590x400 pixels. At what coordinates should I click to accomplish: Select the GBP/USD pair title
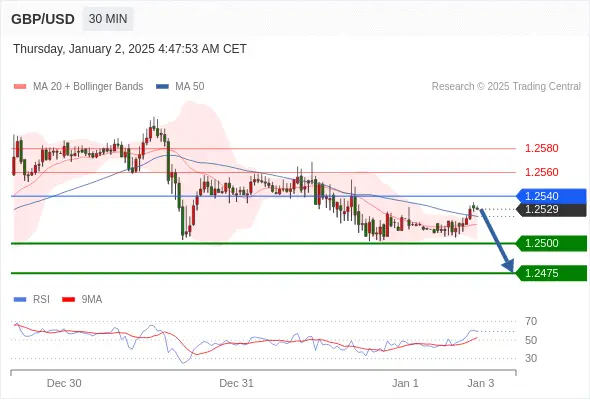coord(43,19)
